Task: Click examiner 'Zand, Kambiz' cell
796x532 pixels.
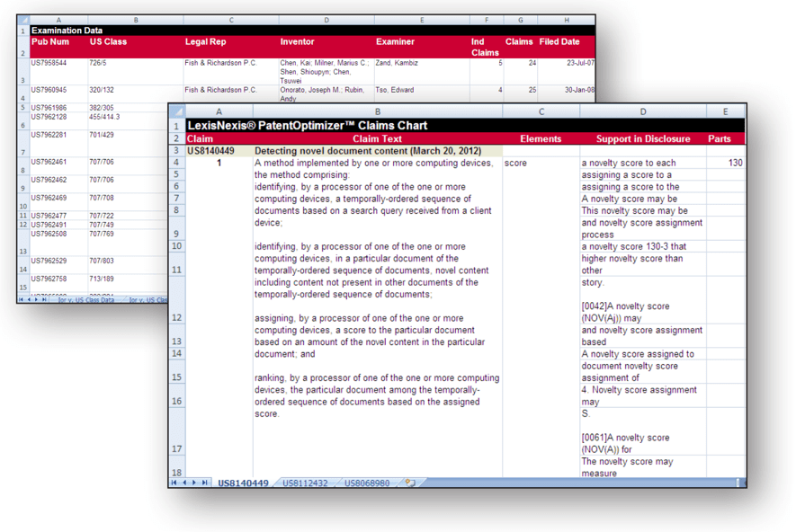Action: point(422,72)
